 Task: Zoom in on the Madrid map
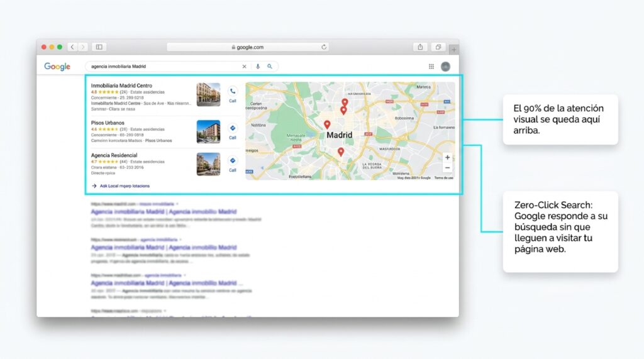click(x=447, y=157)
